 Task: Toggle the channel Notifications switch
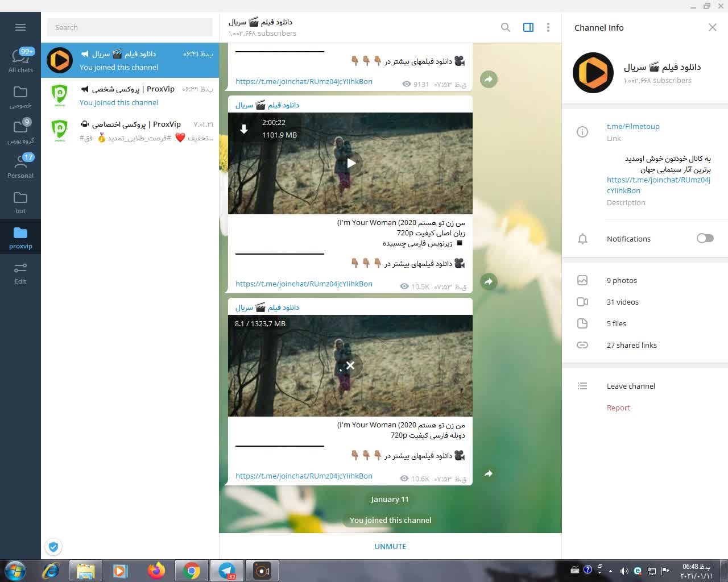tap(705, 239)
